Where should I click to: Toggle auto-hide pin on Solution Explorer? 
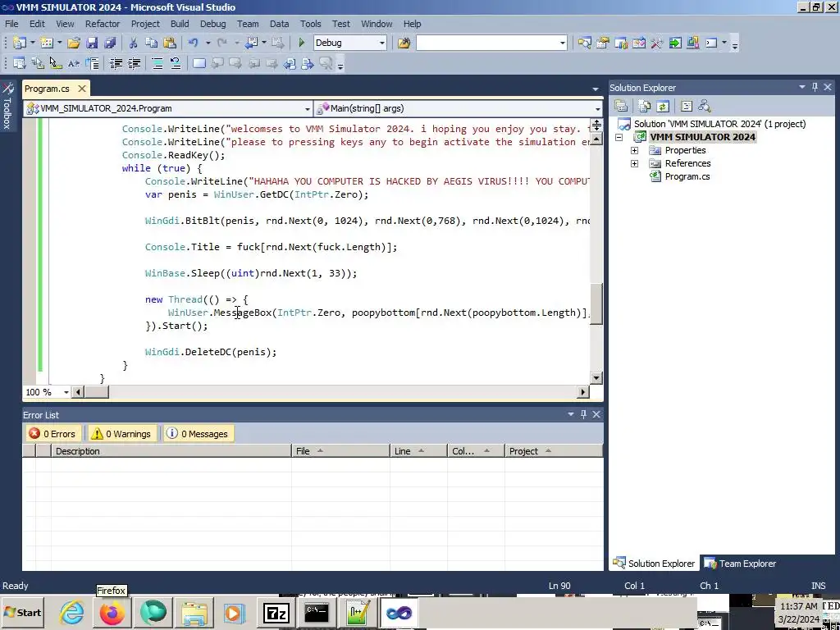coord(815,87)
